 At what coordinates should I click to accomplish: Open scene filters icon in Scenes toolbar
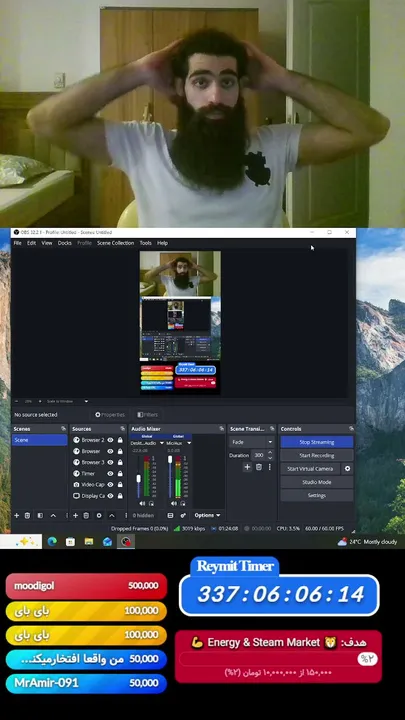click(x=40, y=516)
